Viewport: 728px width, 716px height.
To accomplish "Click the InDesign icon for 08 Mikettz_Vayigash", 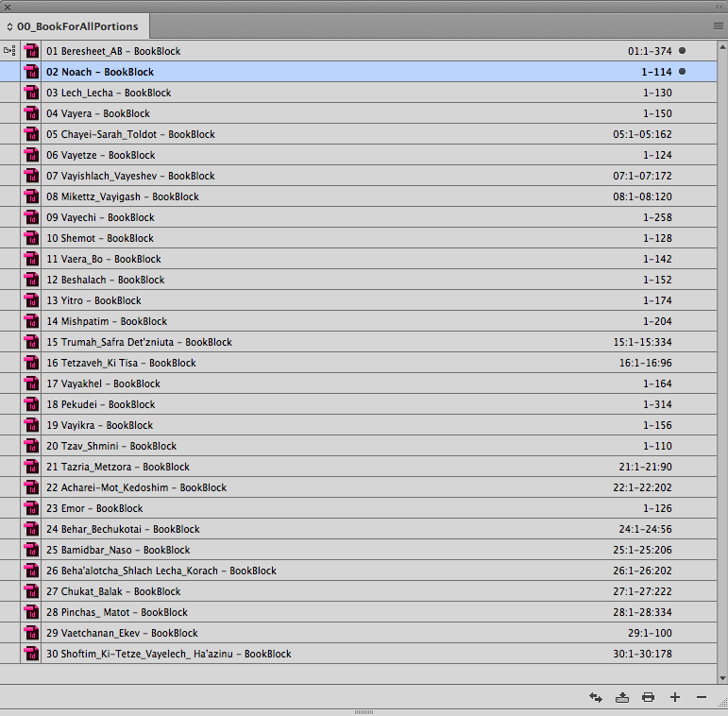I will (31, 196).
